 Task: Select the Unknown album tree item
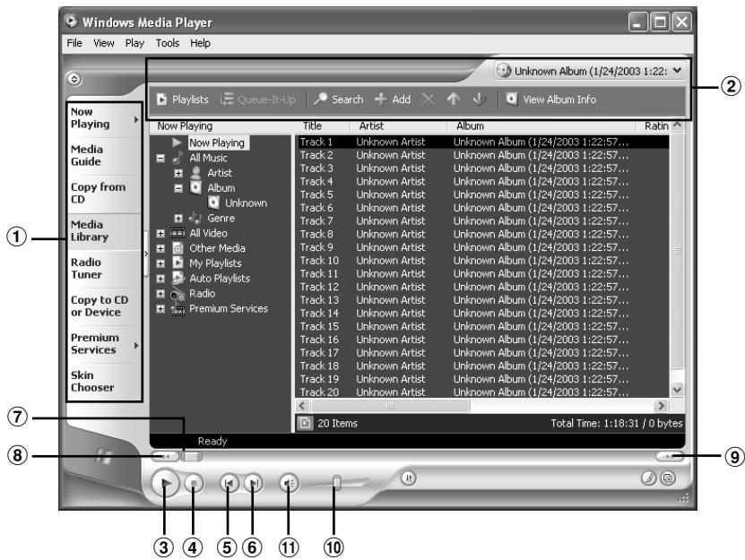[246, 203]
